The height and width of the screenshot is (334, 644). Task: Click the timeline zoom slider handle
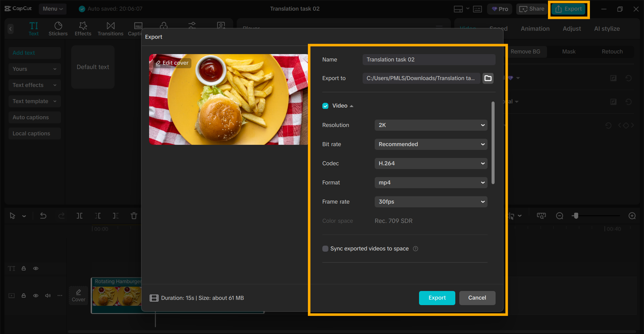pos(576,216)
